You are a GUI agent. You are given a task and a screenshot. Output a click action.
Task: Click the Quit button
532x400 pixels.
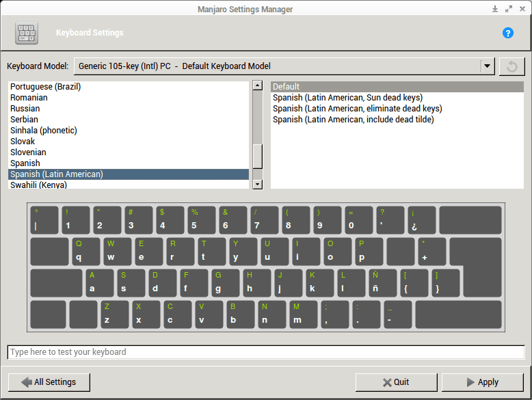click(x=397, y=382)
